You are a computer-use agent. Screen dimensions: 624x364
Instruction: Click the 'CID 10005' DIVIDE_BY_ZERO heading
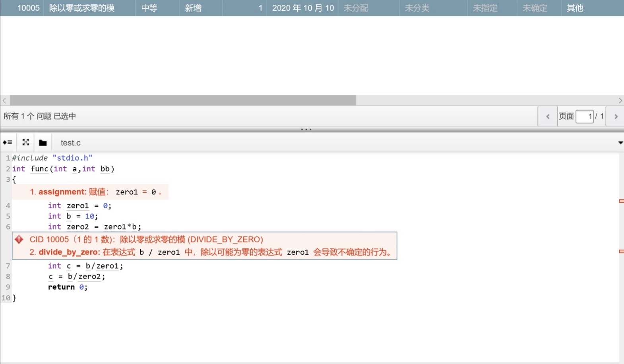coord(146,239)
